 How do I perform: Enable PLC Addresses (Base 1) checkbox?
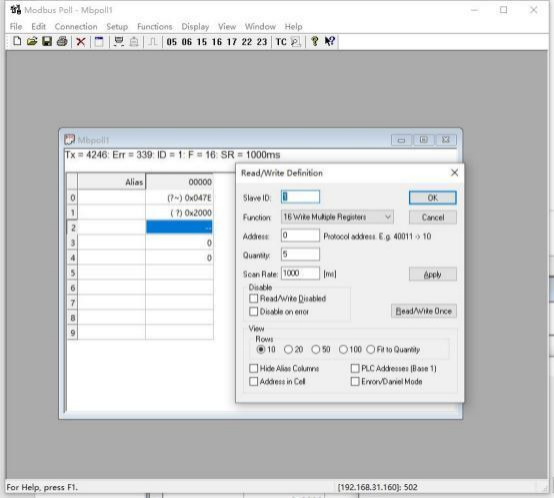[355, 368]
